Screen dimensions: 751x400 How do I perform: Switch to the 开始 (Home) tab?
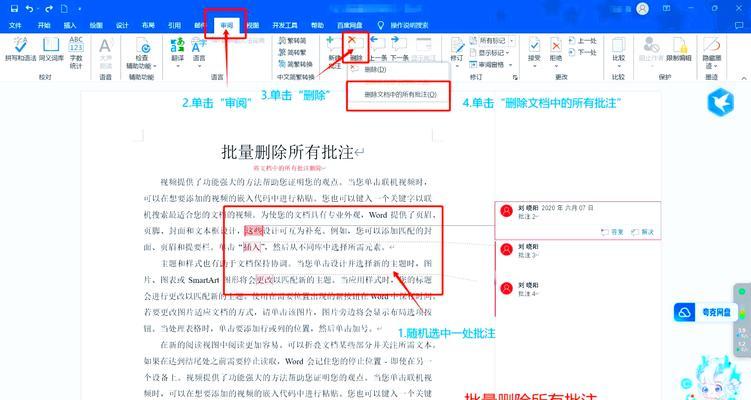[x=44, y=25]
